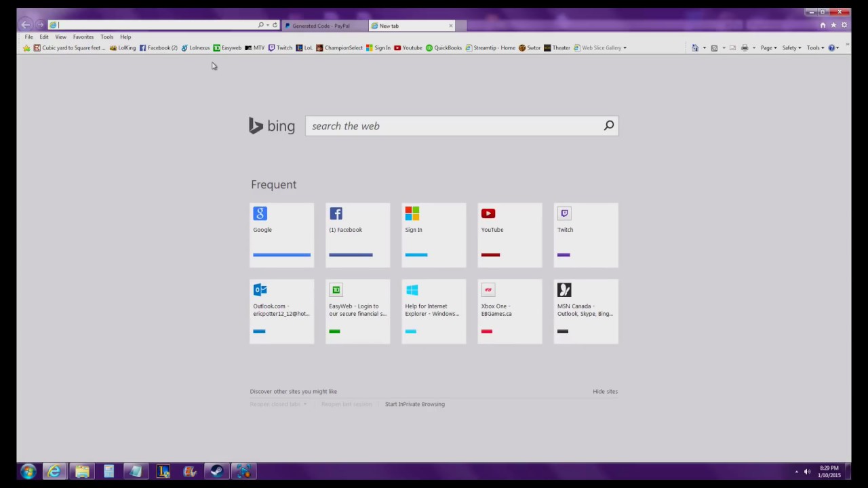
Task: Click the refresh icon in address bar
Action: [275, 25]
